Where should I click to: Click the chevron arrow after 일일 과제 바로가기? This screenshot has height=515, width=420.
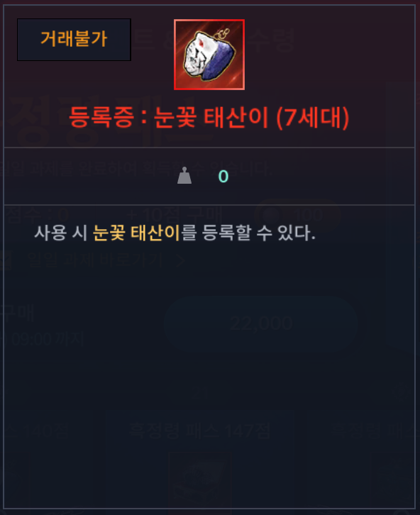[181, 261]
